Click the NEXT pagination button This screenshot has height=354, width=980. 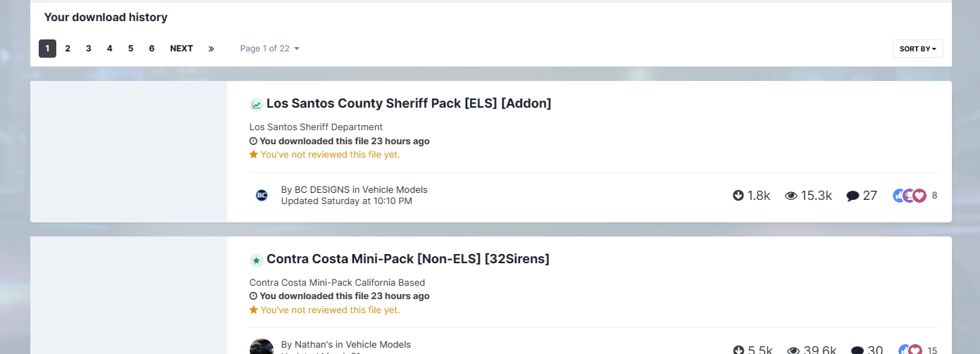[x=182, y=49]
